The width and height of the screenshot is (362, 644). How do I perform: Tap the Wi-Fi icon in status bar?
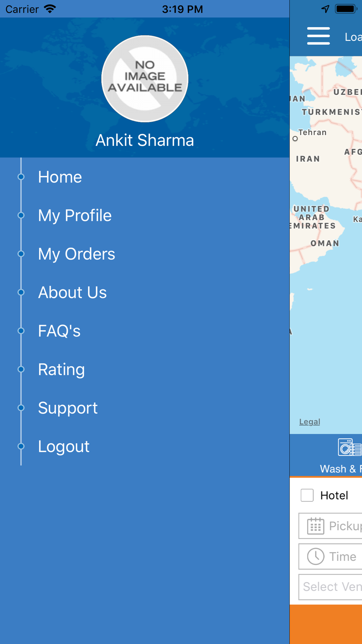(50, 9)
